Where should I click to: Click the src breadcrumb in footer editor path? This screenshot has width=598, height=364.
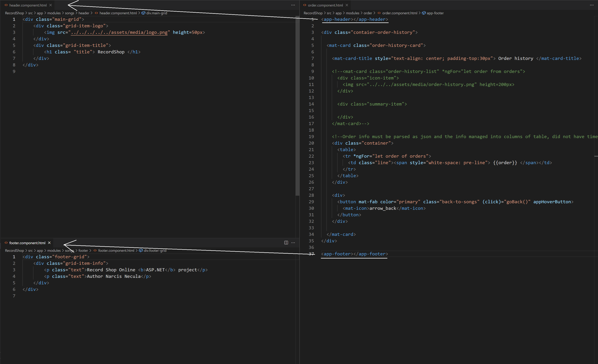(x=30, y=251)
